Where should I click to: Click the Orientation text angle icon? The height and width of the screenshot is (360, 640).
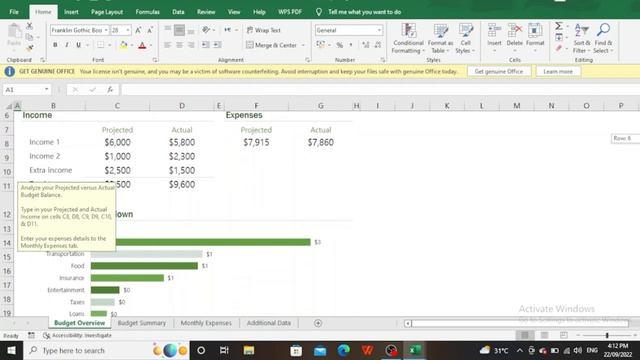click(x=207, y=30)
